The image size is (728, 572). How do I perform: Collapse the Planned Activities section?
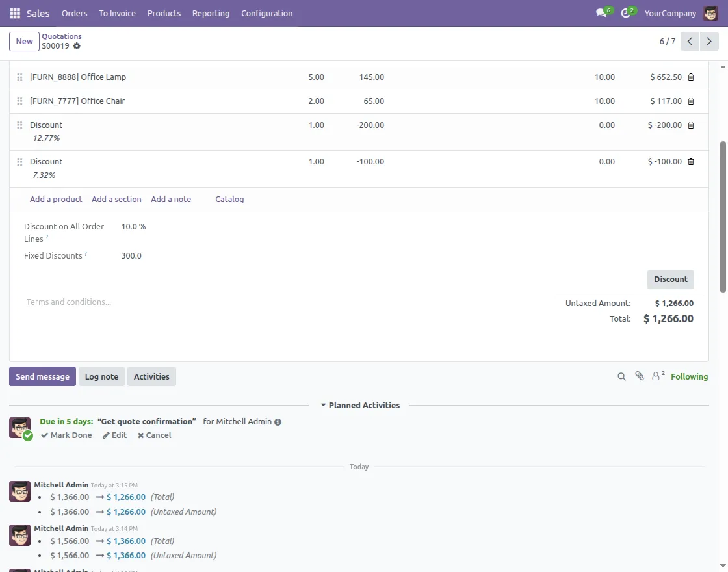point(359,405)
